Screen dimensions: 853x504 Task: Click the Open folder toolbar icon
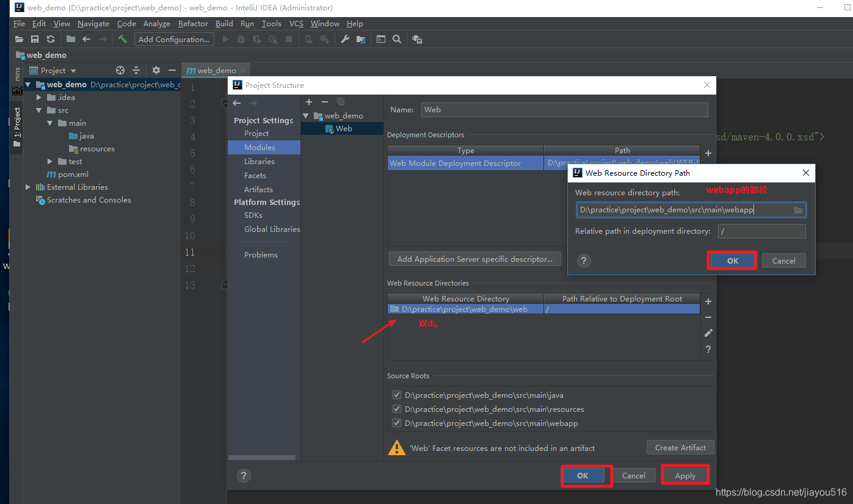click(20, 39)
